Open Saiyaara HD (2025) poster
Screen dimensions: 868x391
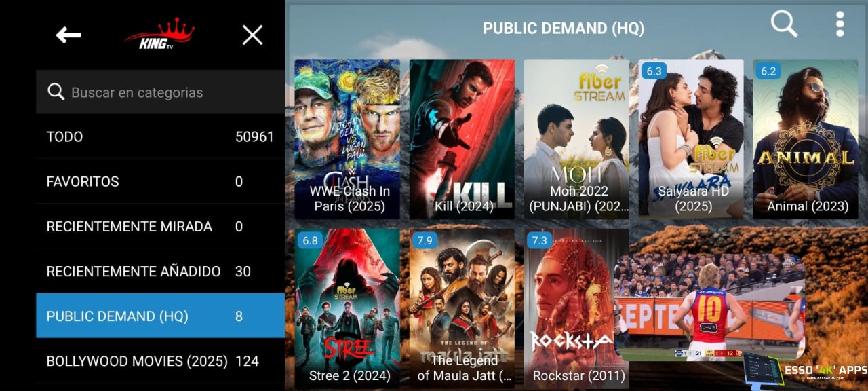(691, 139)
